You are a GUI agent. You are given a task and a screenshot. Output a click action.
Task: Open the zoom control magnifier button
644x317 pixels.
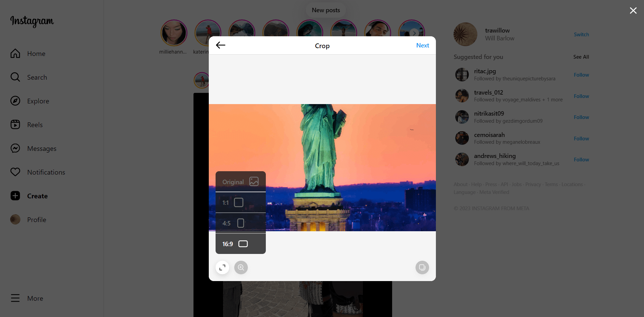[x=241, y=268]
